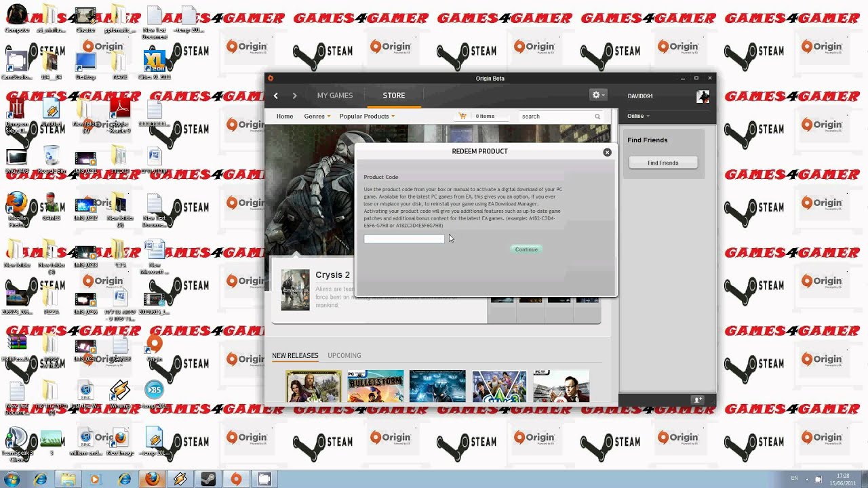This screenshot has height=488, width=868.
Task: Select Cities XL 2011 desktop shortcut
Action: coord(154,66)
